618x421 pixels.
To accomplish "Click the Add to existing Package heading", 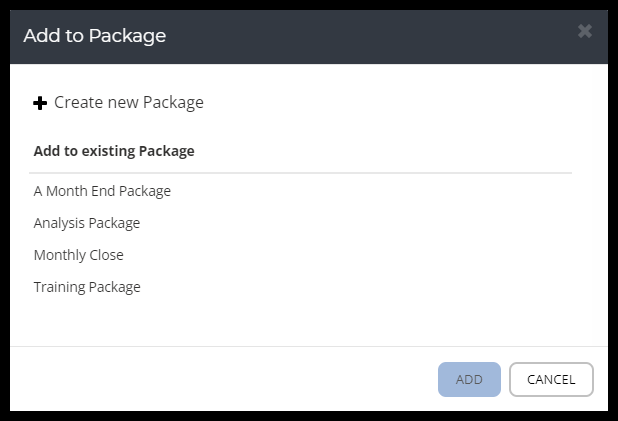I will [114, 151].
